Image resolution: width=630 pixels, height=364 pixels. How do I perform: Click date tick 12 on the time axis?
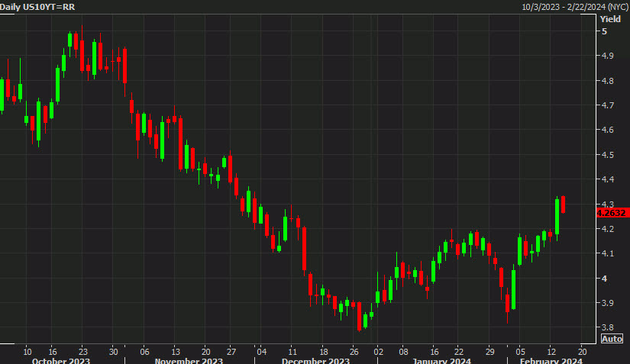click(551, 352)
